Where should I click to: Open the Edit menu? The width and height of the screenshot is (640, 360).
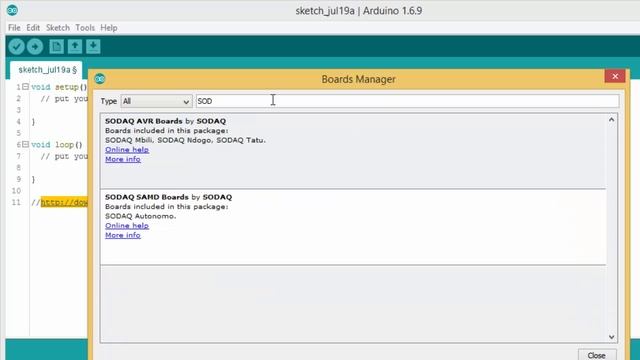(33, 28)
